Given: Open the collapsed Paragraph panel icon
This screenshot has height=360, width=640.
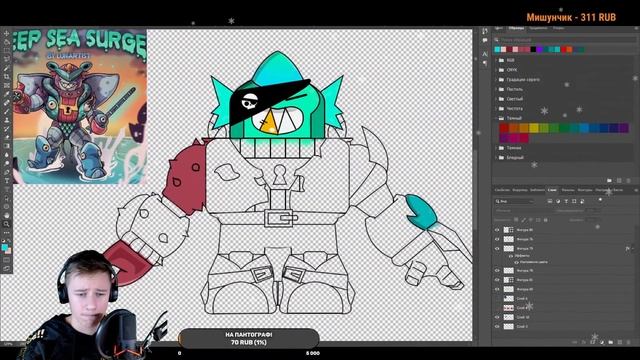Looking at the screenshot, I should click(x=484, y=63).
